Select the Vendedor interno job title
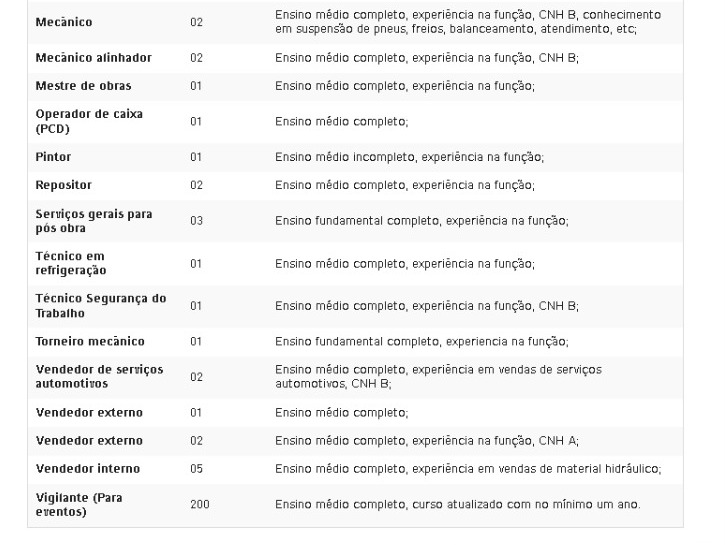 click(x=87, y=468)
